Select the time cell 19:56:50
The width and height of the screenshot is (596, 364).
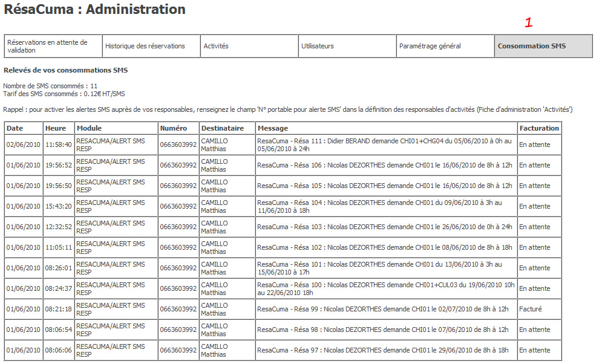(x=59, y=186)
